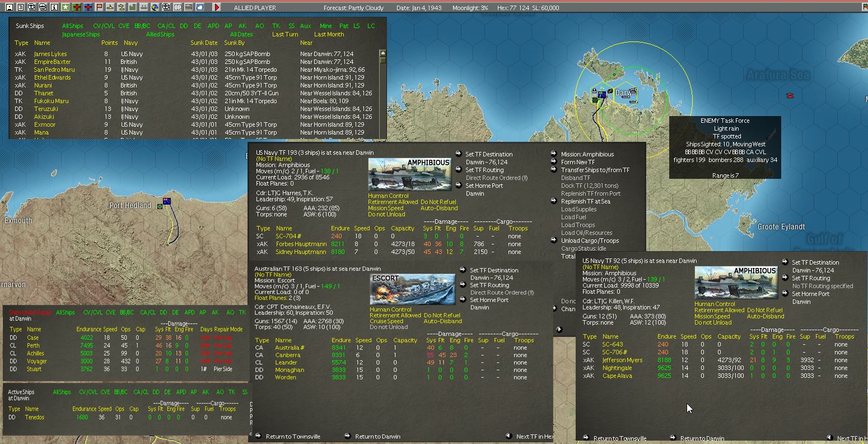Click the white star on green toolbar icon
This screenshot has width=868, height=444.
point(65,7)
